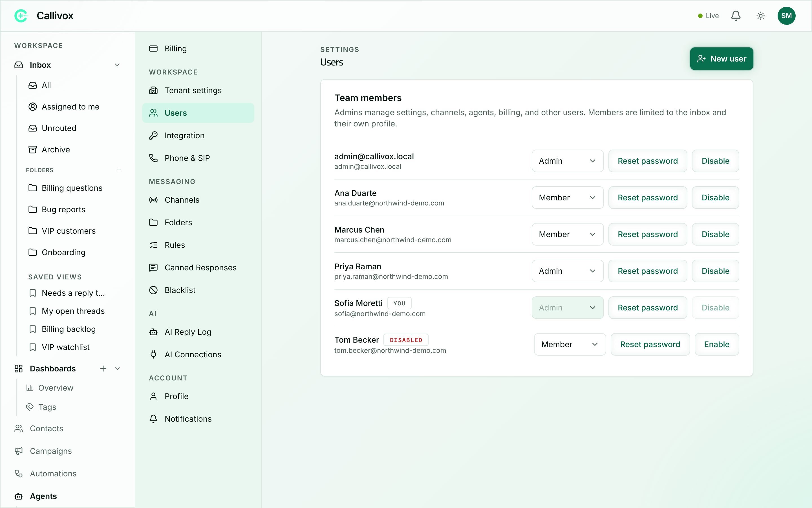Open role dropdown for Sofia Moretti
The height and width of the screenshot is (508, 812).
pyautogui.click(x=567, y=307)
